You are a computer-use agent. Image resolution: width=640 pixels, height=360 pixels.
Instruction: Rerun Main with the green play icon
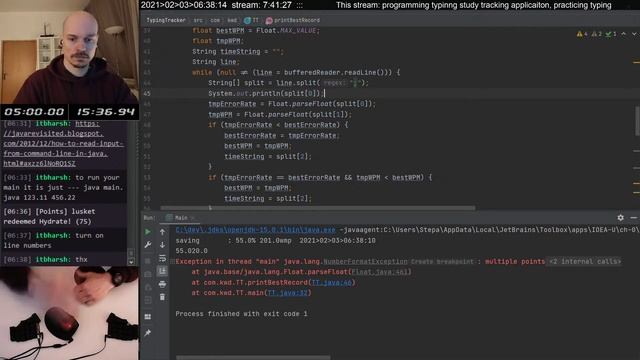tap(148, 232)
